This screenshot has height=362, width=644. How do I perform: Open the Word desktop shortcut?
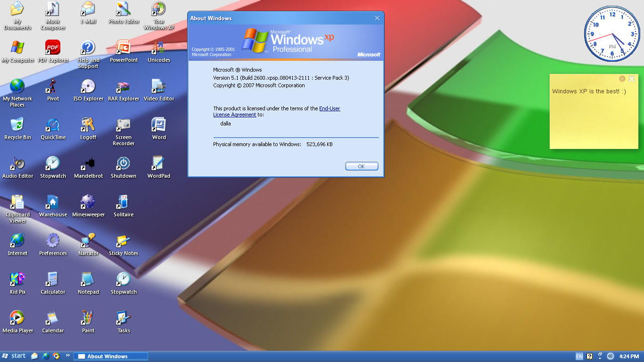point(159,128)
